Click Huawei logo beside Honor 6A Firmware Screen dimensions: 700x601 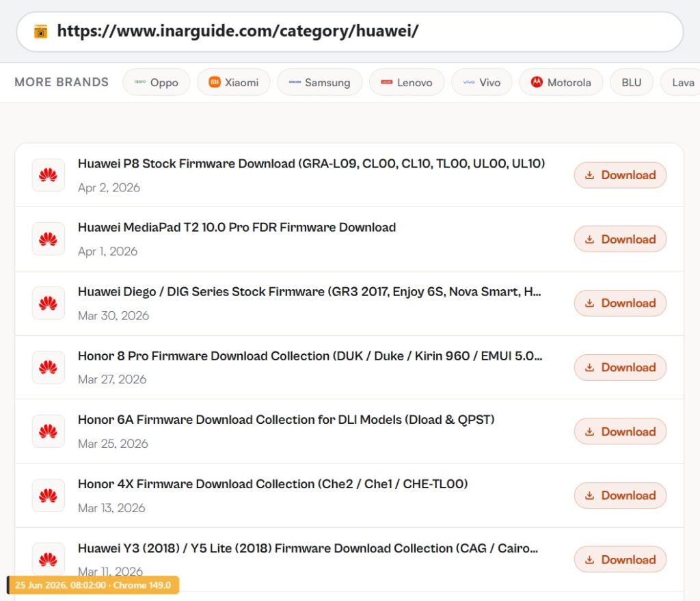[49, 431]
